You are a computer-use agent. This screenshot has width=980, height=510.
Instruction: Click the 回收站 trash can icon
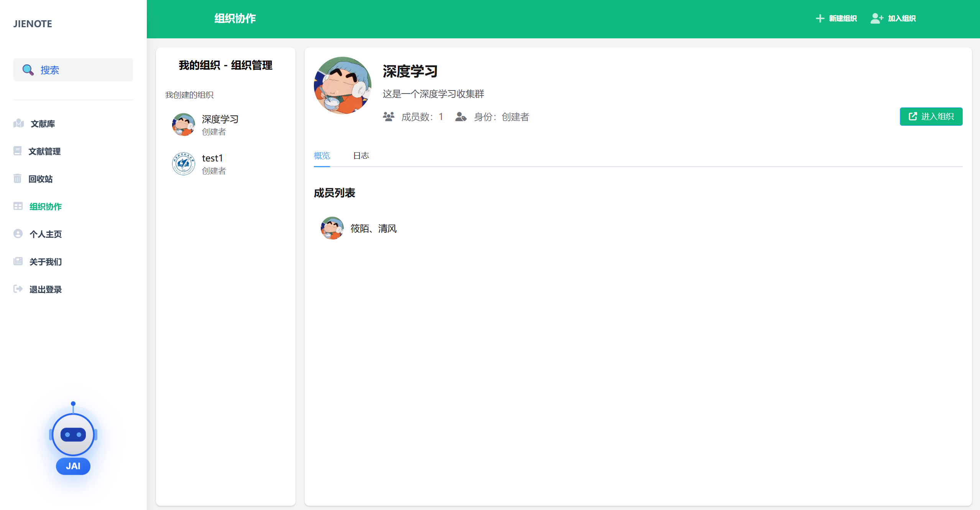pyautogui.click(x=18, y=179)
